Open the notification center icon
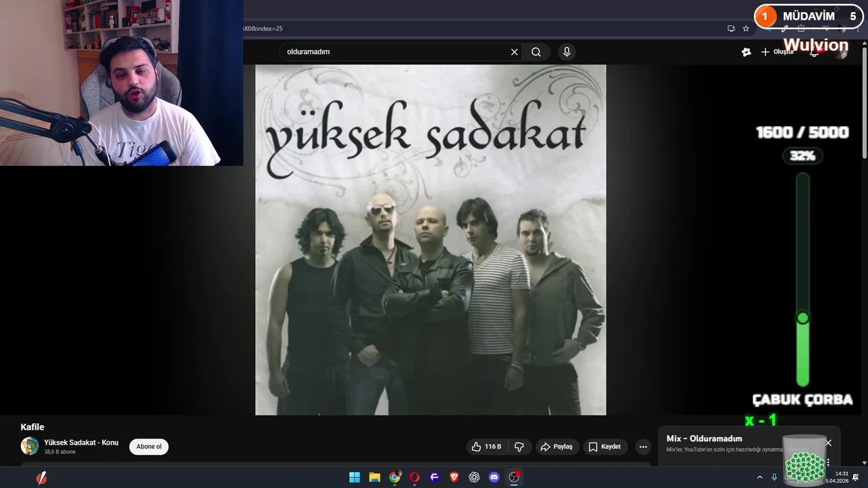The height and width of the screenshot is (488, 868). [x=856, y=477]
